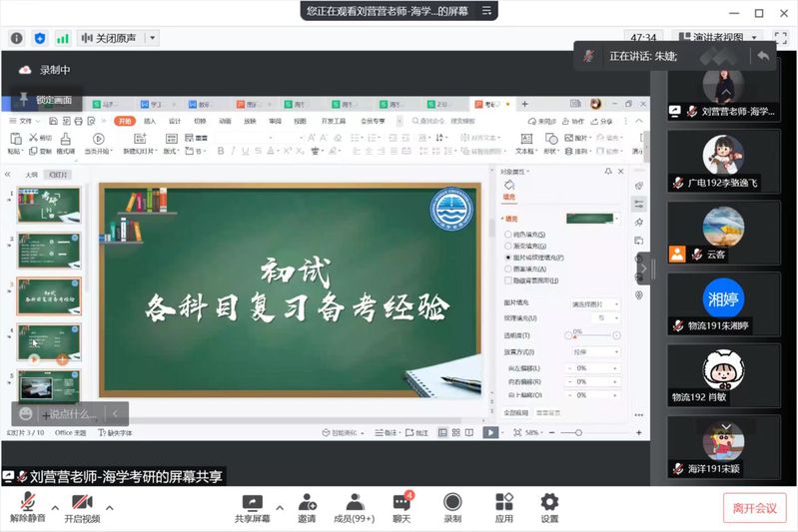The image size is (798, 532).
Task: Click the green fill preview swatch
Action: tap(590, 219)
